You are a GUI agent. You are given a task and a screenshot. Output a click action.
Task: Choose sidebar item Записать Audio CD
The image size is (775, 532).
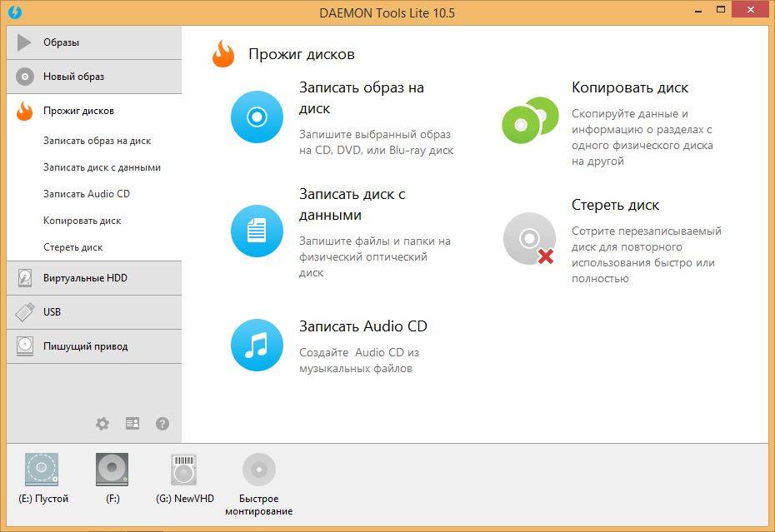(x=87, y=194)
